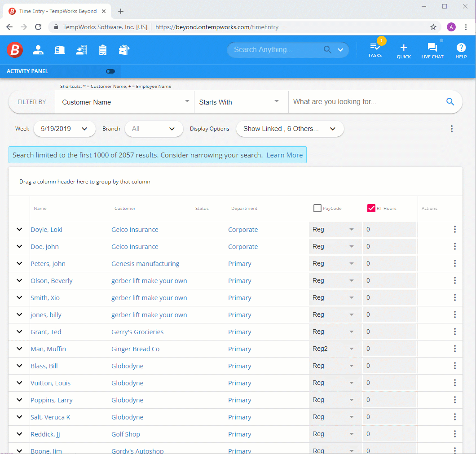
Task: Click the Beyond B logo home icon
Action: pos(14,50)
